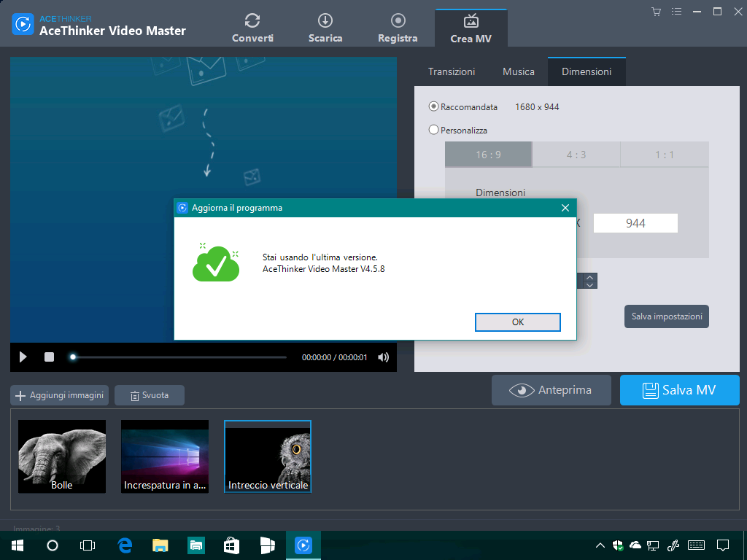Click Aggiungi immagini button
This screenshot has height=560, width=747.
pyautogui.click(x=60, y=395)
